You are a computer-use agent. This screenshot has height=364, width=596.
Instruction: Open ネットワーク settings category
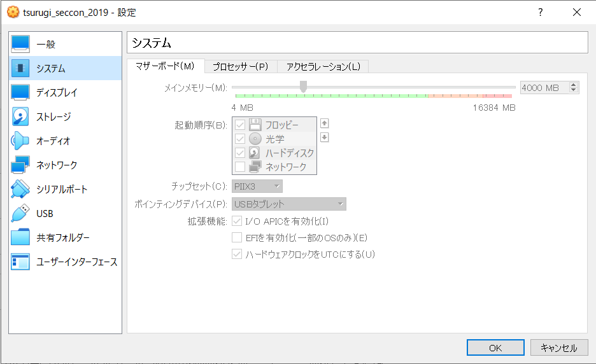coord(66,165)
